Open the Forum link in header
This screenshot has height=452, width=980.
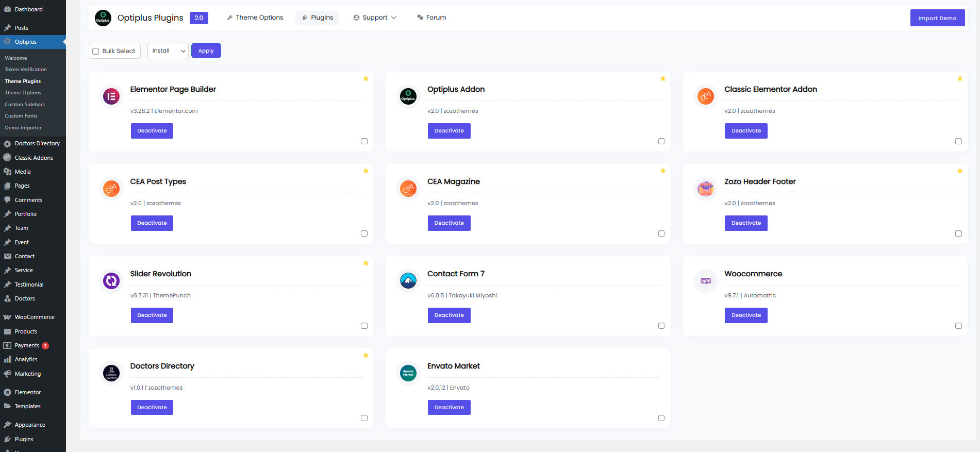(x=431, y=18)
